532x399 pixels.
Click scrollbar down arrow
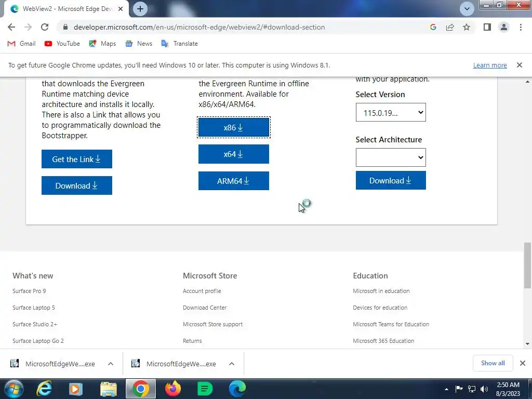527,344
